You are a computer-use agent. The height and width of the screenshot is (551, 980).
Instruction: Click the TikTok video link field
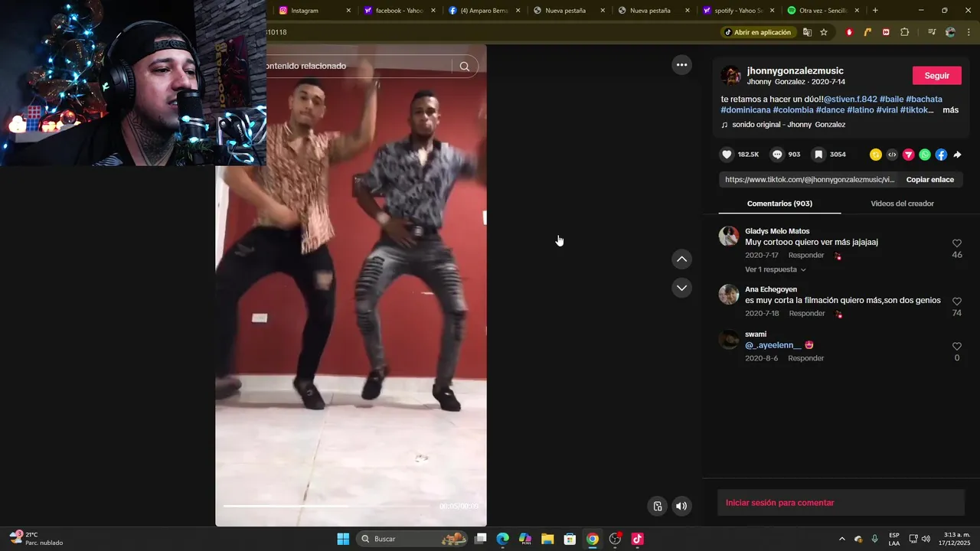809,180
